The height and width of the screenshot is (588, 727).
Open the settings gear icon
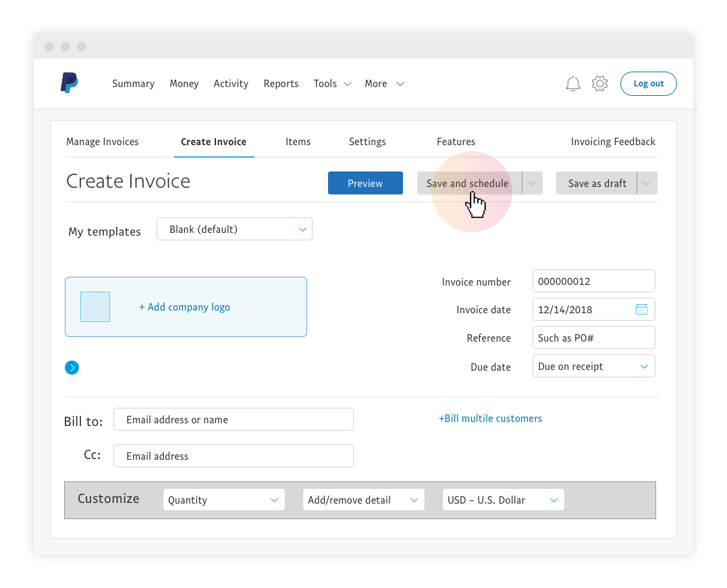pos(599,84)
